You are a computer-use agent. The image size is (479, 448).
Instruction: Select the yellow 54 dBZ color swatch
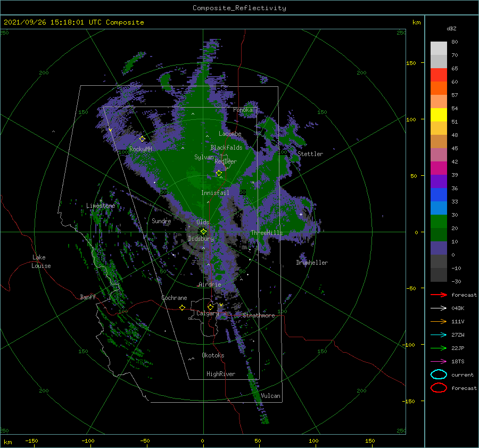pos(439,115)
